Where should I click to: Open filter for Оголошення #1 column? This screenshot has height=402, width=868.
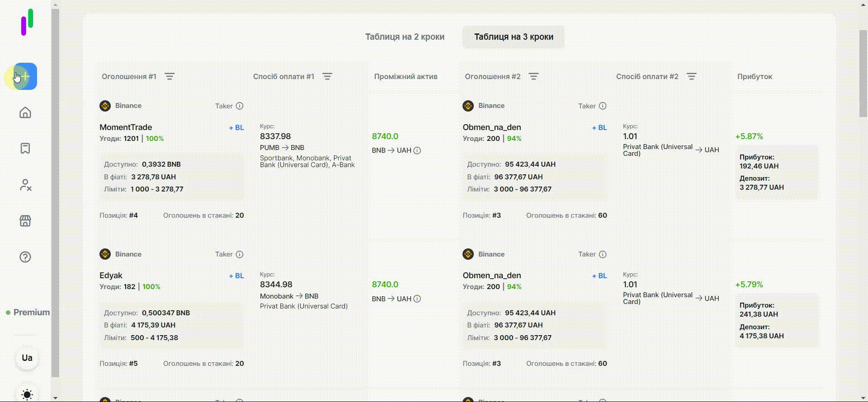(x=170, y=77)
